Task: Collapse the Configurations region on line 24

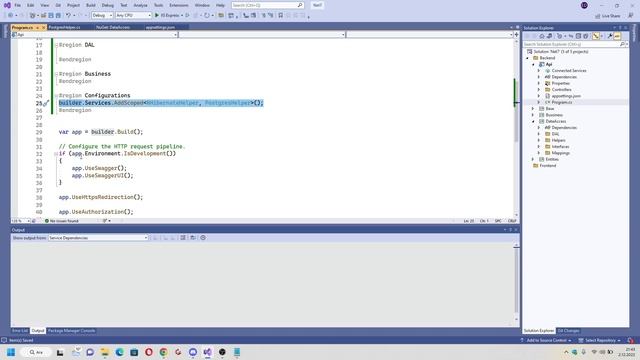Action: pyautogui.click(x=56, y=96)
